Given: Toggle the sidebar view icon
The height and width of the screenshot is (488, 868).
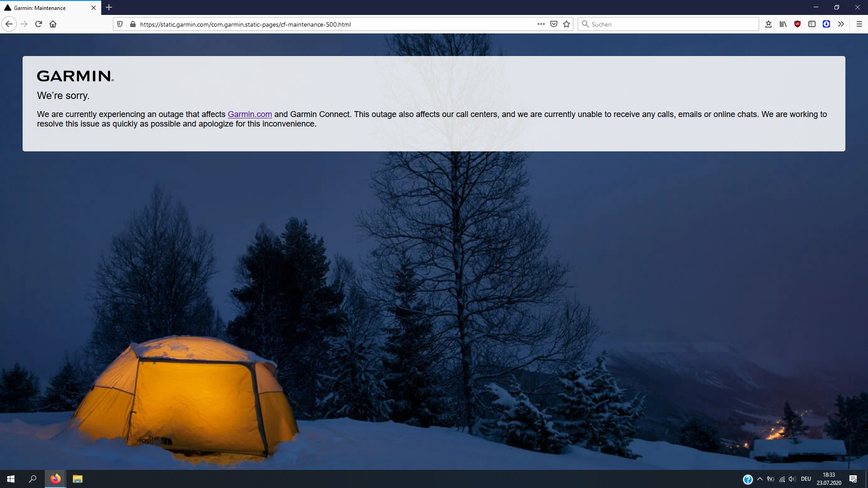Looking at the screenshot, I should tap(812, 24).
